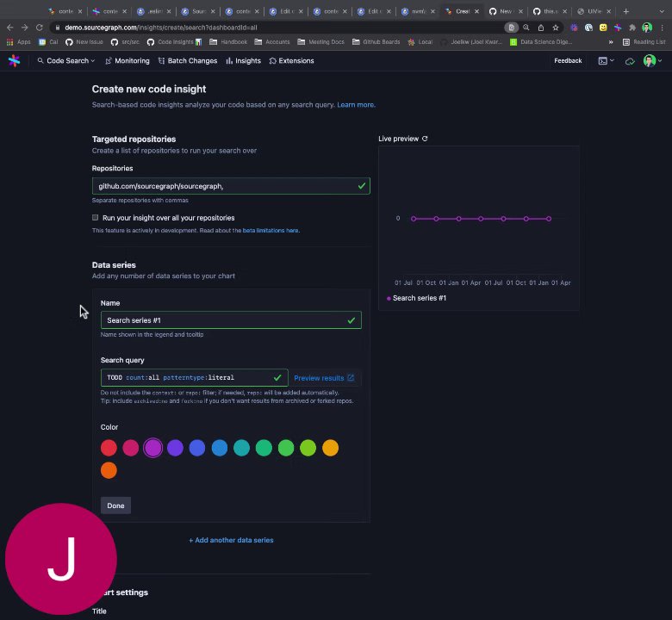Click the browser forward arrow

click(x=24, y=28)
